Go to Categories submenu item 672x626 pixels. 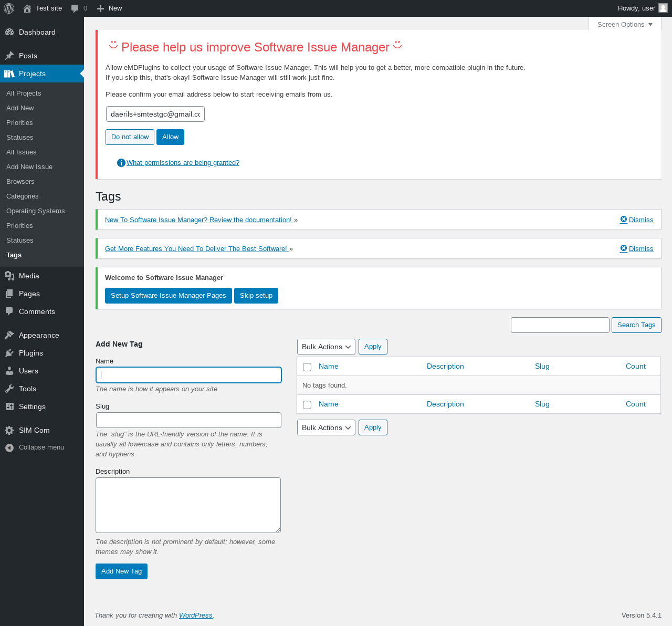click(23, 196)
